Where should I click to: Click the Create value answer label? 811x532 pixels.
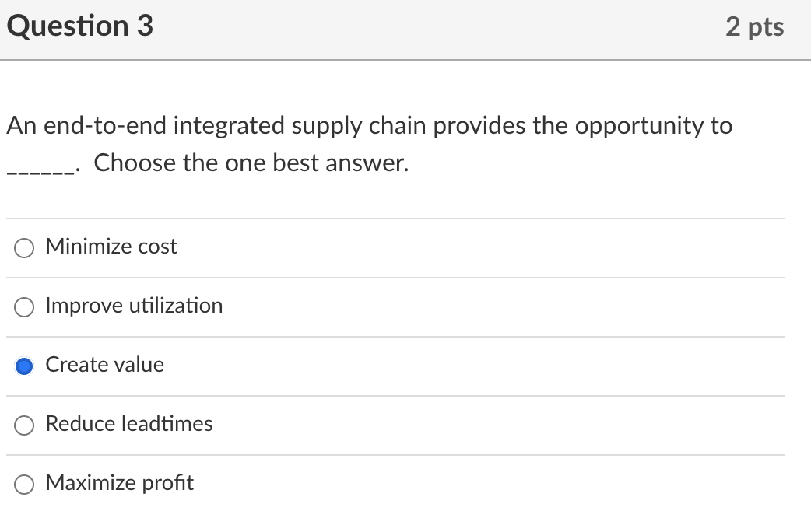104,364
